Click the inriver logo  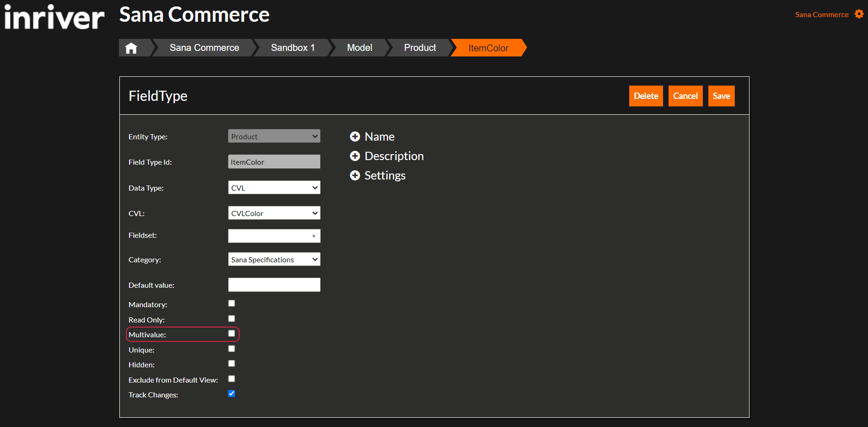pyautogui.click(x=54, y=18)
